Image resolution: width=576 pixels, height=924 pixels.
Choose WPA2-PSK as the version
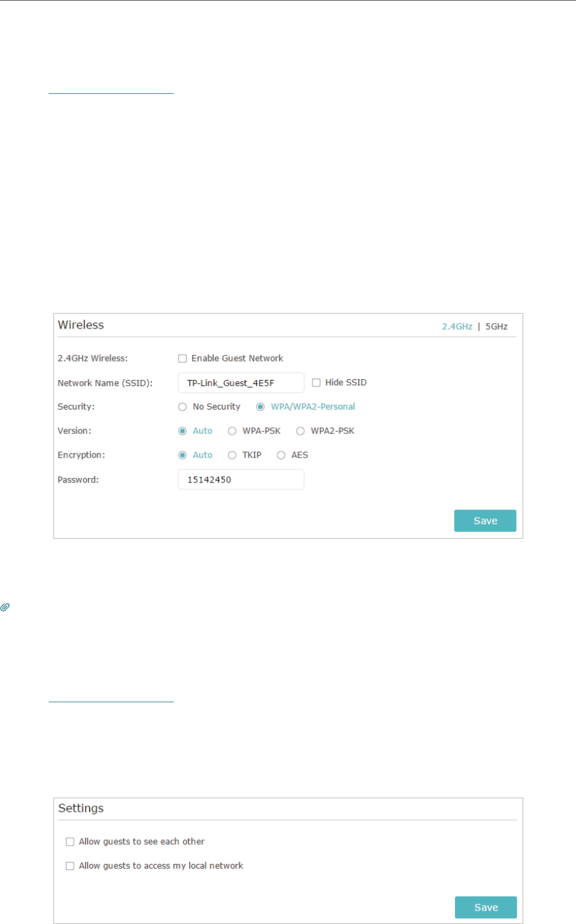(300, 431)
